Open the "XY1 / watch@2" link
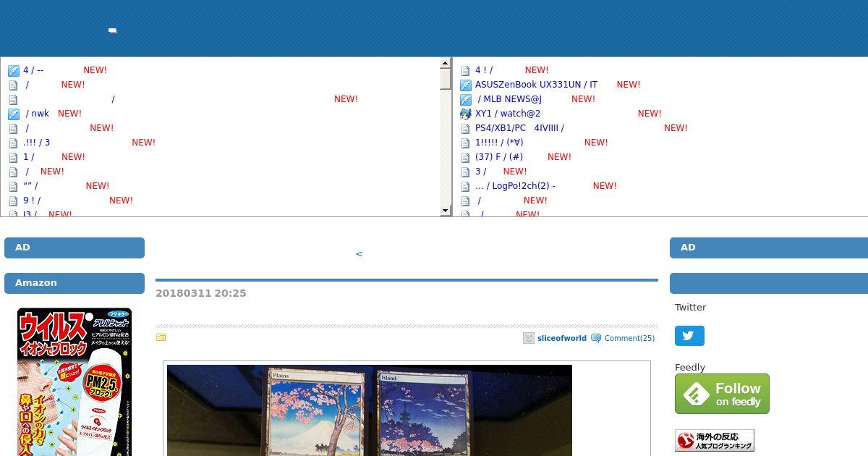This screenshot has width=868, height=456. [508, 114]
